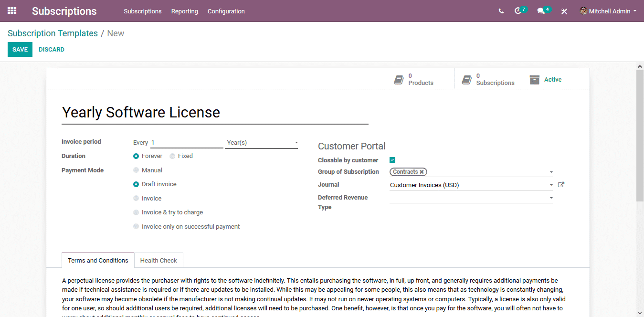Viewport: 644px width, 317px height.
Task: Remove the Contracts tag
Action: click(x=422, y=172)
